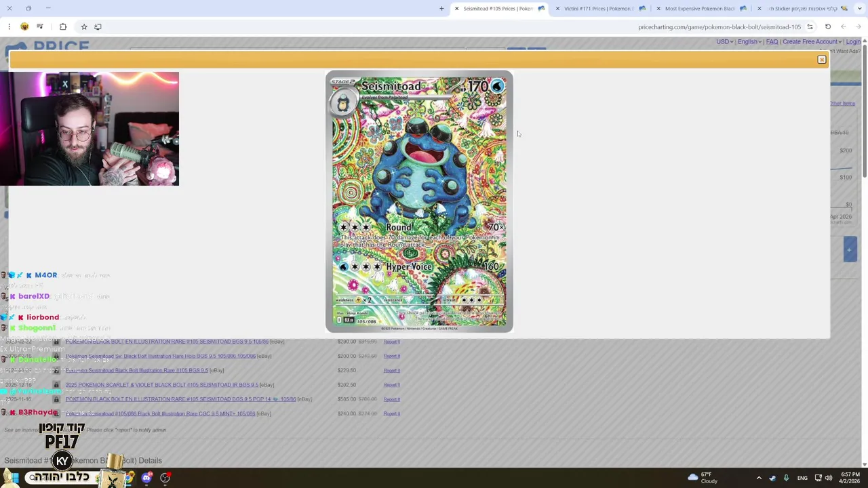The width and height of the screenshot is (868, 488).
Task: Click the Other Items link
Action: (x=842, y=104)
